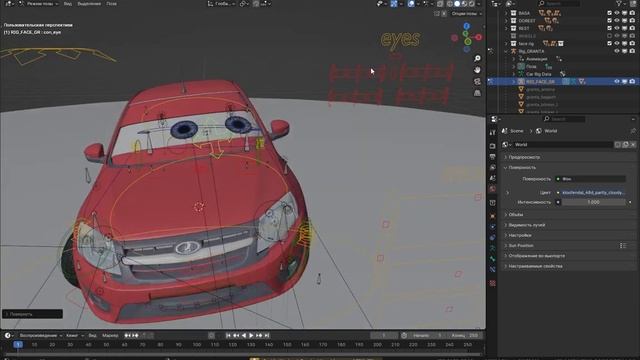This screenshot has height=360, width=640.
Task: Open the Render properties tab icon
Action: (493, 146)
